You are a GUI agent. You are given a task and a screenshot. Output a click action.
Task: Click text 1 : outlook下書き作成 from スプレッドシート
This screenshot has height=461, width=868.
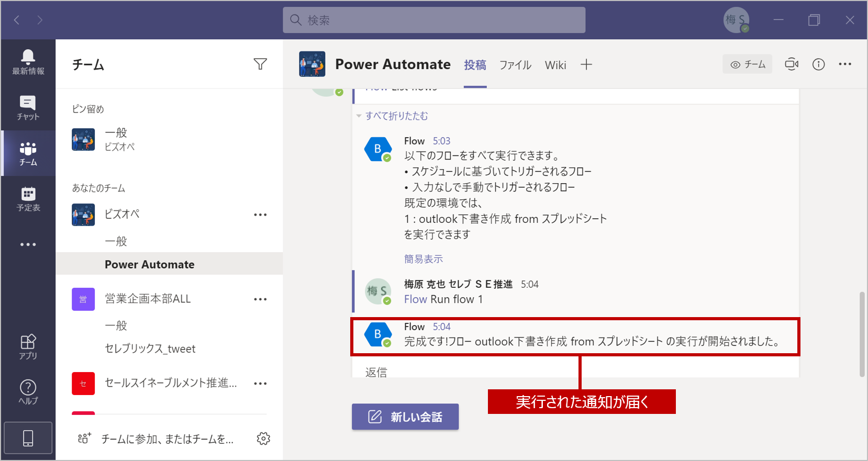point(505,219)
